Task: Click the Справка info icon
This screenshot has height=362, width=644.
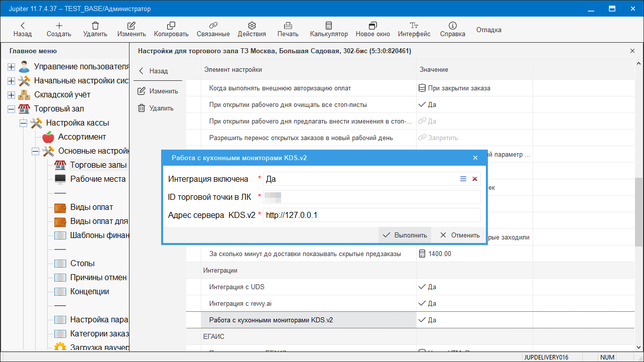Action: tap(452, 26)
